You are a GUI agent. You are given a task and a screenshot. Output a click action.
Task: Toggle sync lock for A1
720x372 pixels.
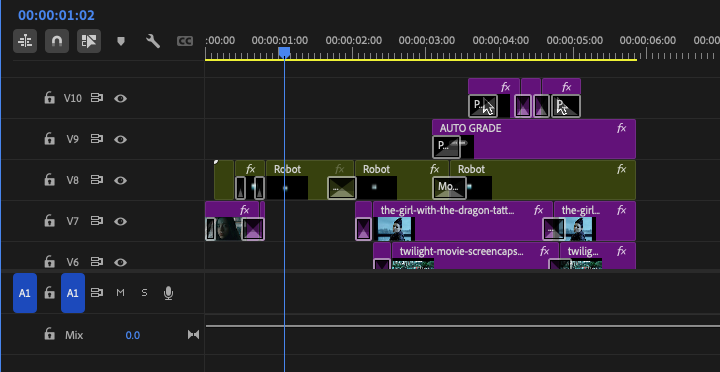click(x=96, y=293)
